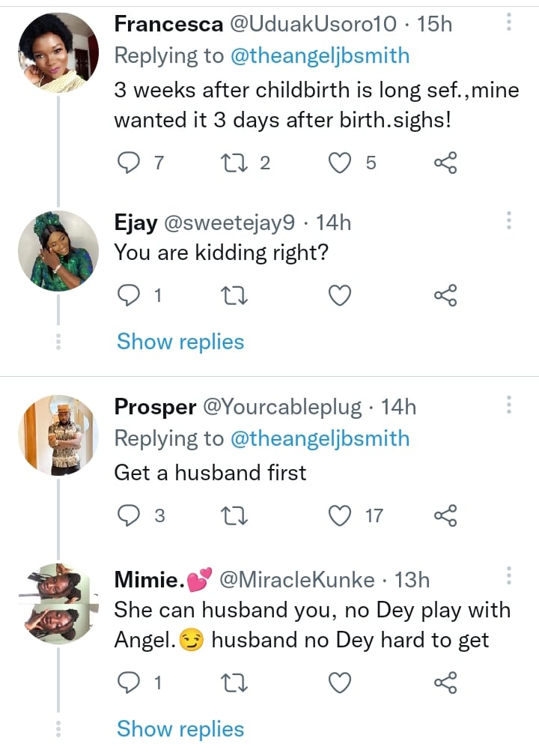Open more options on Prosper's tweet
The width and height of the screenshot is (539, 756).
click(x=509, y=405)
